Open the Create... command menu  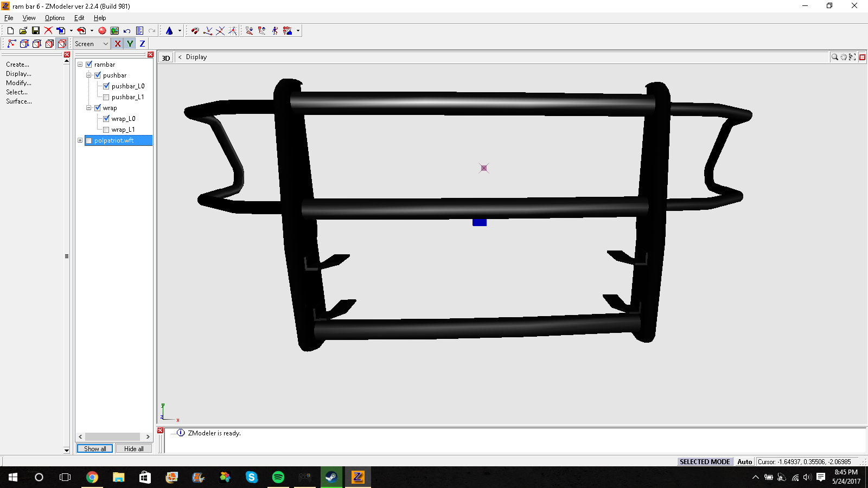coord(17,65)
